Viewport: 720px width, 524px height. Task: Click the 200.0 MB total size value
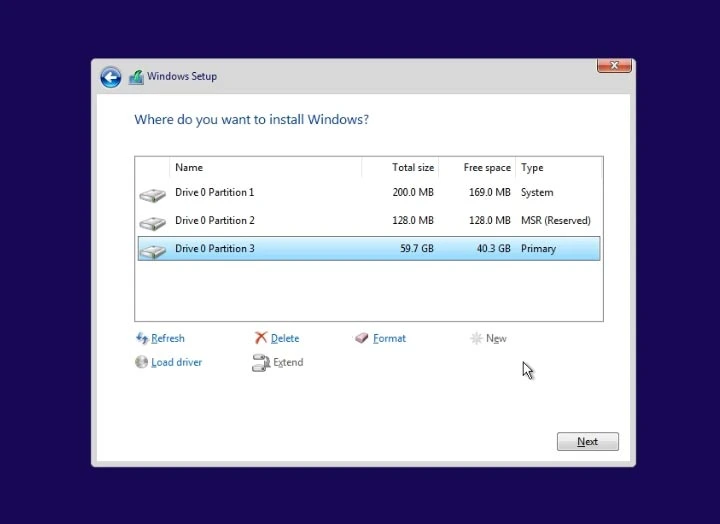413,192
